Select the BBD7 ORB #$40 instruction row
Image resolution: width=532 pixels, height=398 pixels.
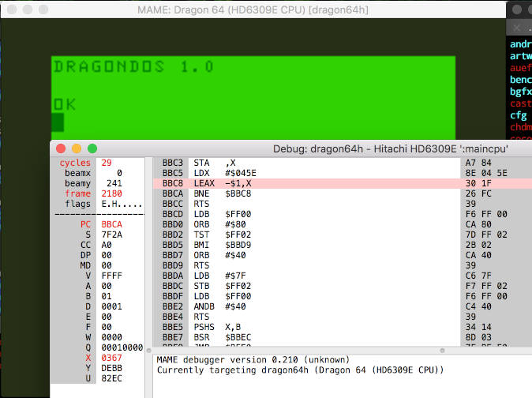click(343, 255)
